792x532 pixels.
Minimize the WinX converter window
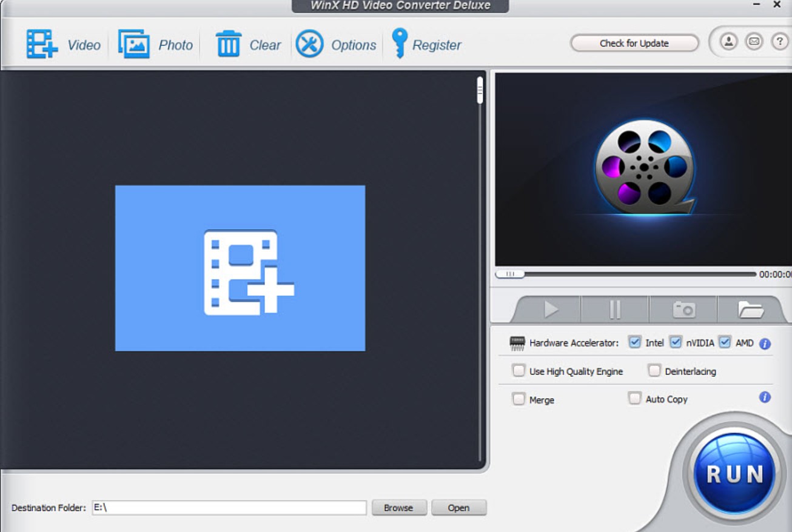(757, 5)
